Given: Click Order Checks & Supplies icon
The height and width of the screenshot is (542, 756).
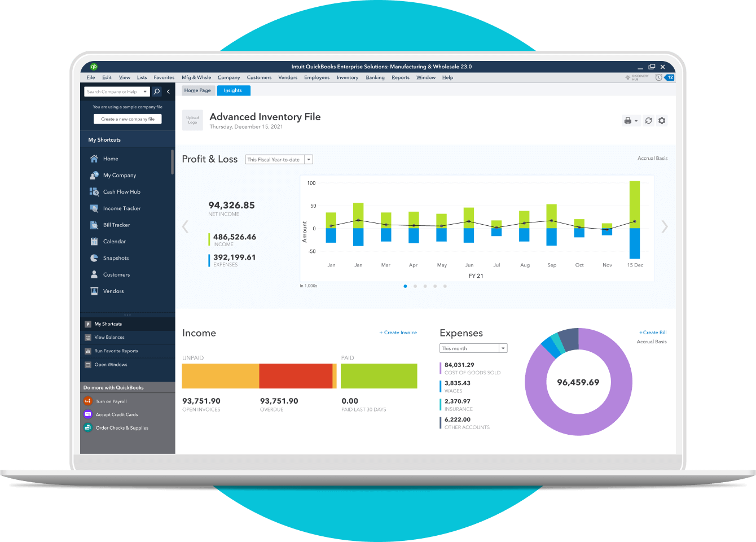Looking at the screenshot, I should [87, 427].
